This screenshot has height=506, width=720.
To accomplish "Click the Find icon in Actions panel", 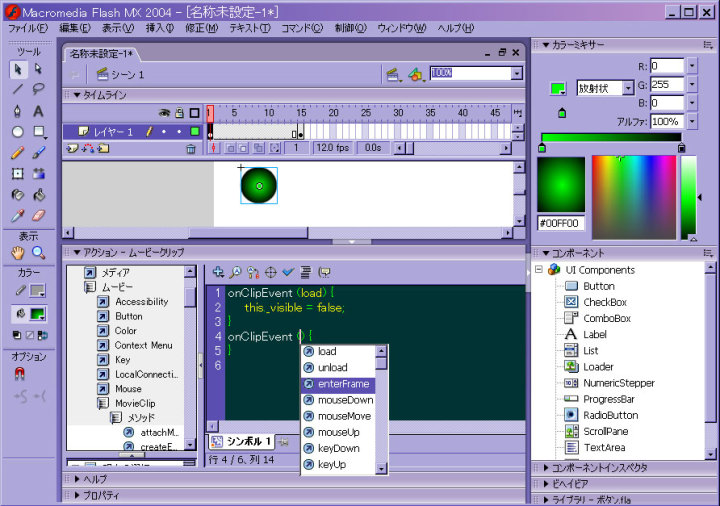I will (x=235, y=272).
